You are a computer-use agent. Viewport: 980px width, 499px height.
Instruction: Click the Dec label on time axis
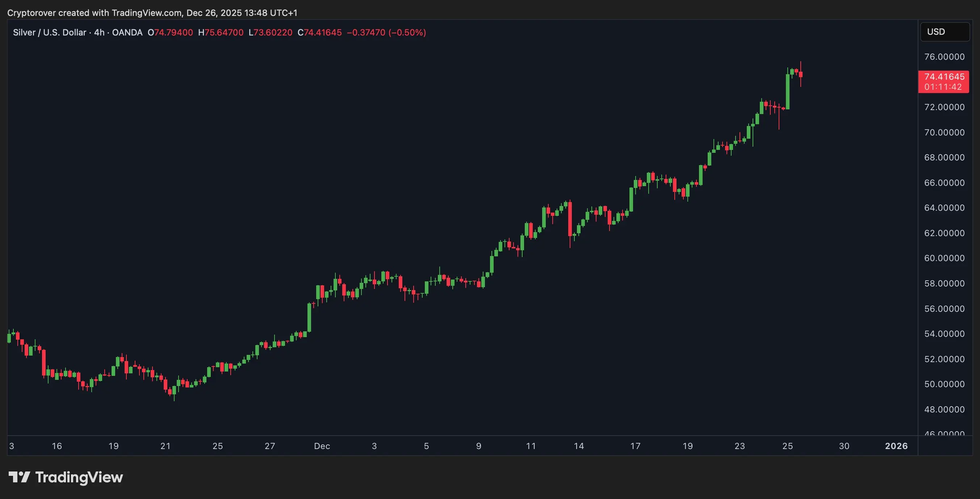322,446
